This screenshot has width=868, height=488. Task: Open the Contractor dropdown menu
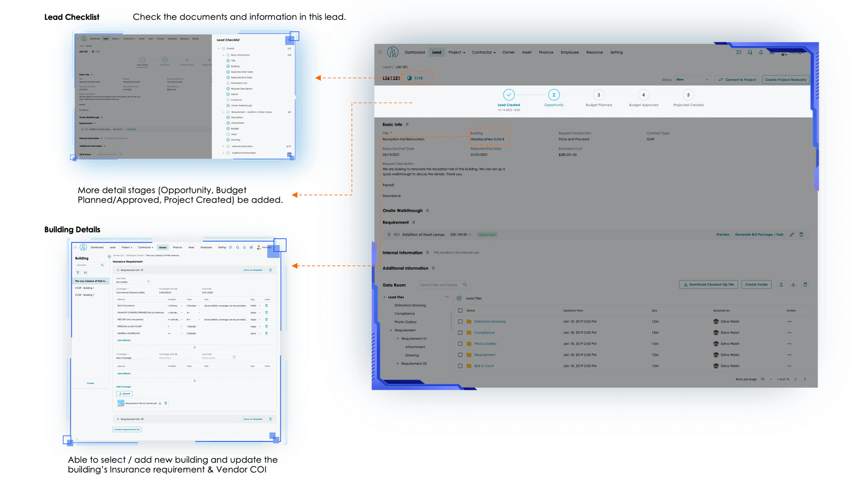tap(484, 52)
